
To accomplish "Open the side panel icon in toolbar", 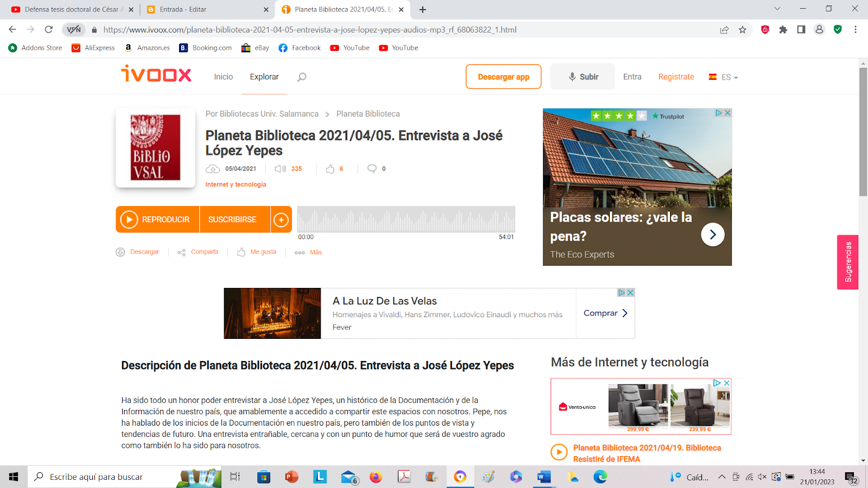I will coord(801,30).
